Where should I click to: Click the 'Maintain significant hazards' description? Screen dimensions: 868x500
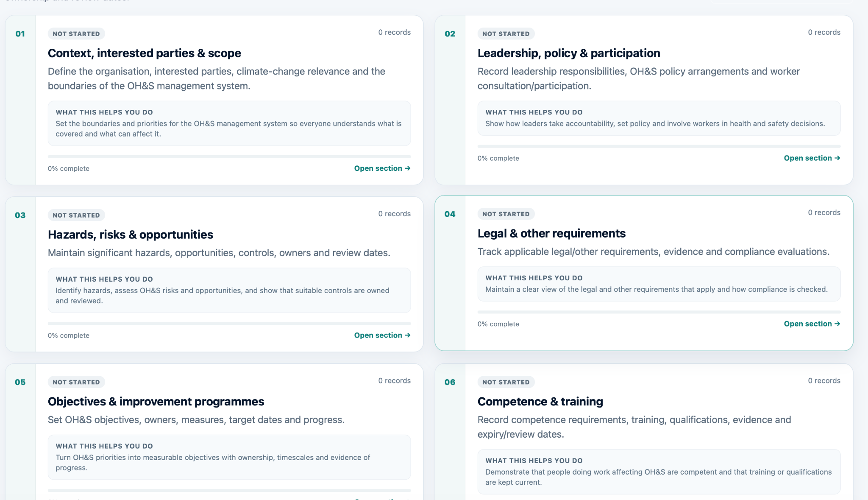click(219, 253)
